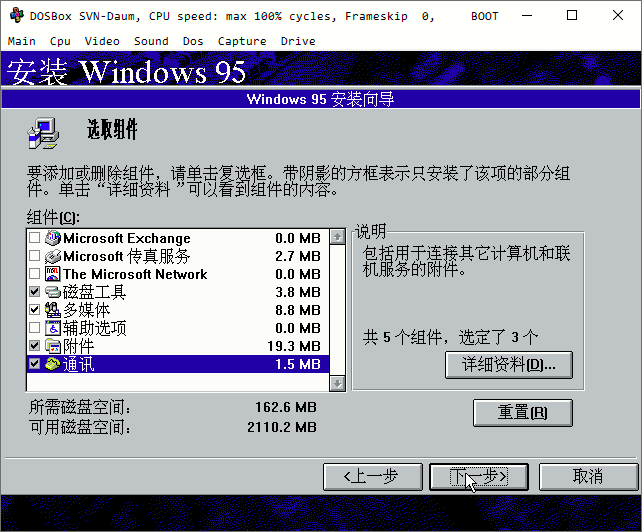
Task: Click the 重置(R) reset button
Action: [523, 413]
